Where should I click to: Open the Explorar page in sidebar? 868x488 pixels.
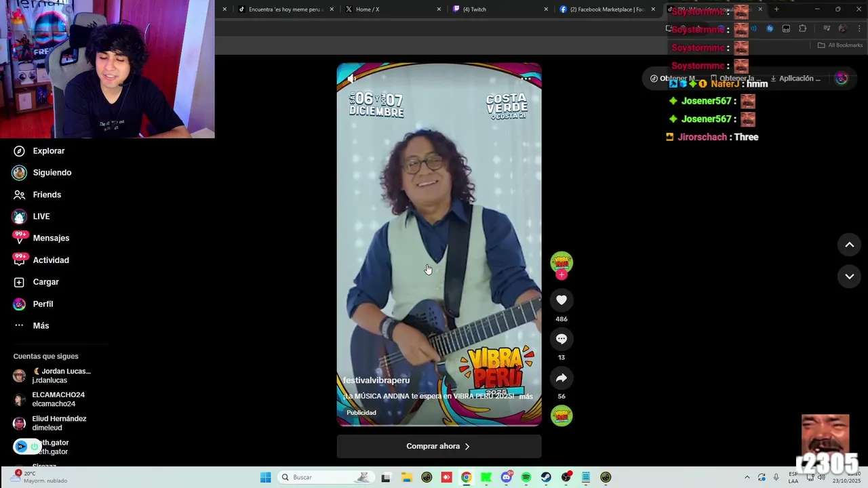coord(39,151)
